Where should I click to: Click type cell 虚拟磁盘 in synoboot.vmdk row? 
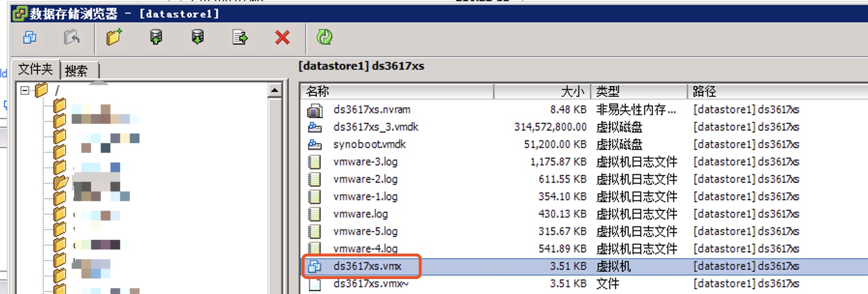point(619,145)
